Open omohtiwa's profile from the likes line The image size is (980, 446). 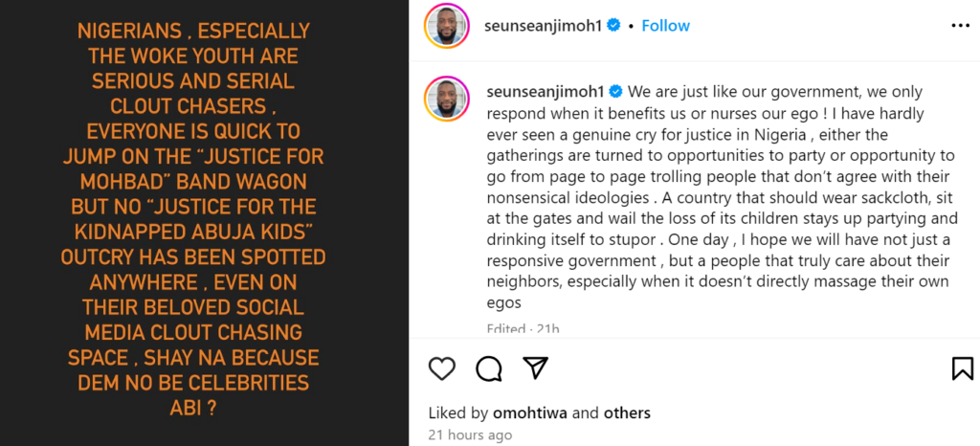(x=528, y=413)
